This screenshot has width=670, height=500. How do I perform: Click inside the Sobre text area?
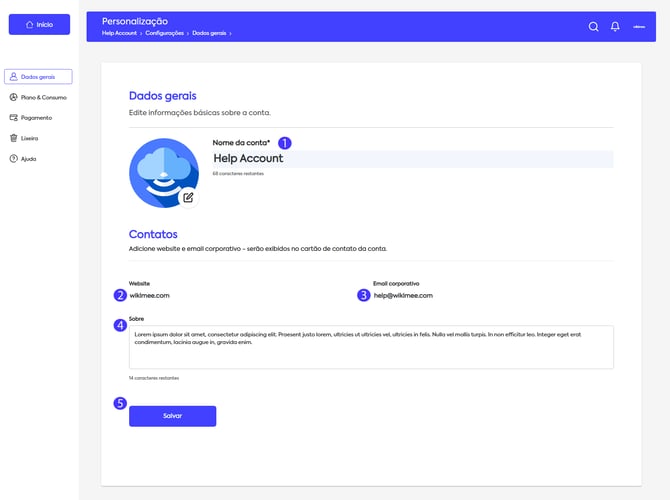click(x=370, y=346)
